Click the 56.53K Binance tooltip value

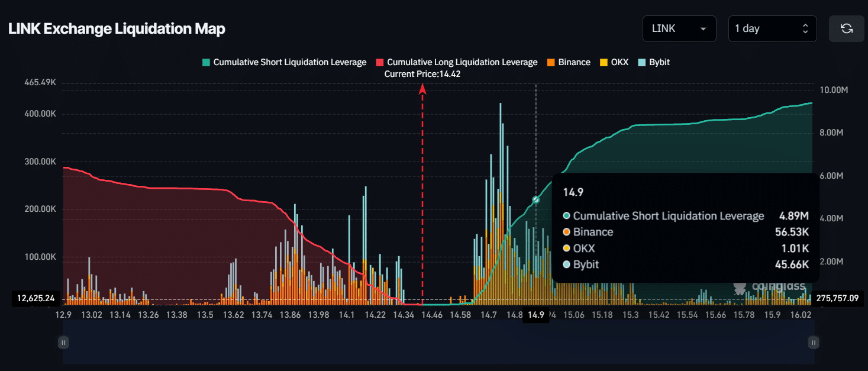[x=792, y=232]
